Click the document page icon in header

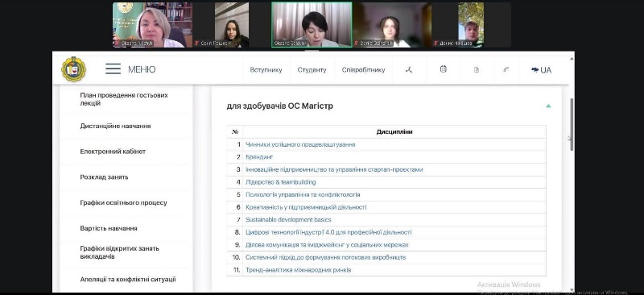click(x=477, y=69)
